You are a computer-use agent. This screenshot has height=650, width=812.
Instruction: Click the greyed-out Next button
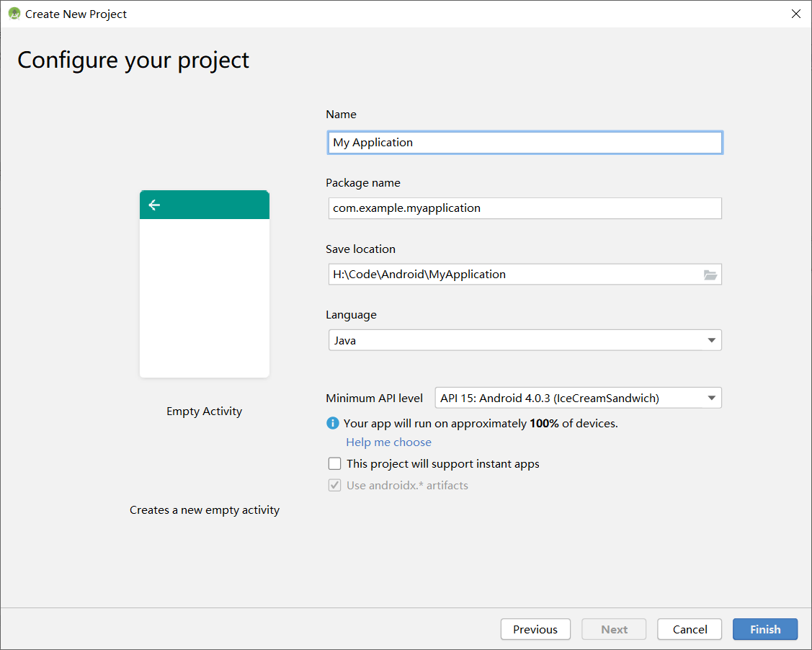point(614,629)
